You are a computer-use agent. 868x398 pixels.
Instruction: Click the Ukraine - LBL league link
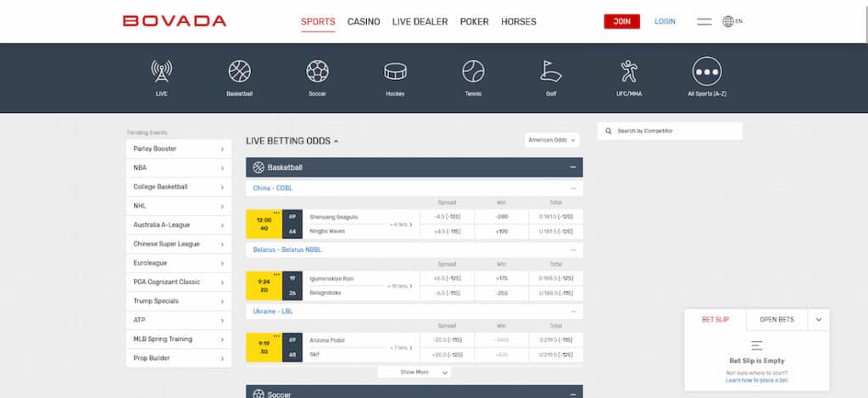(273, 311)
